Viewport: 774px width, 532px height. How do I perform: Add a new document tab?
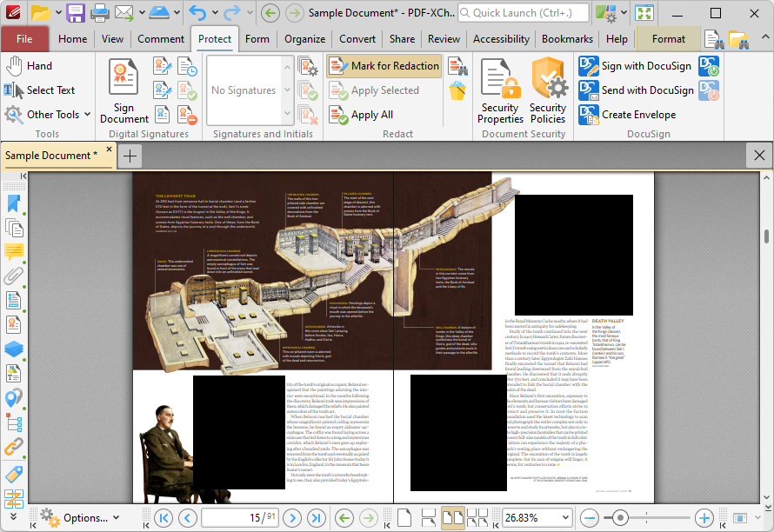(x=130, y=156)
